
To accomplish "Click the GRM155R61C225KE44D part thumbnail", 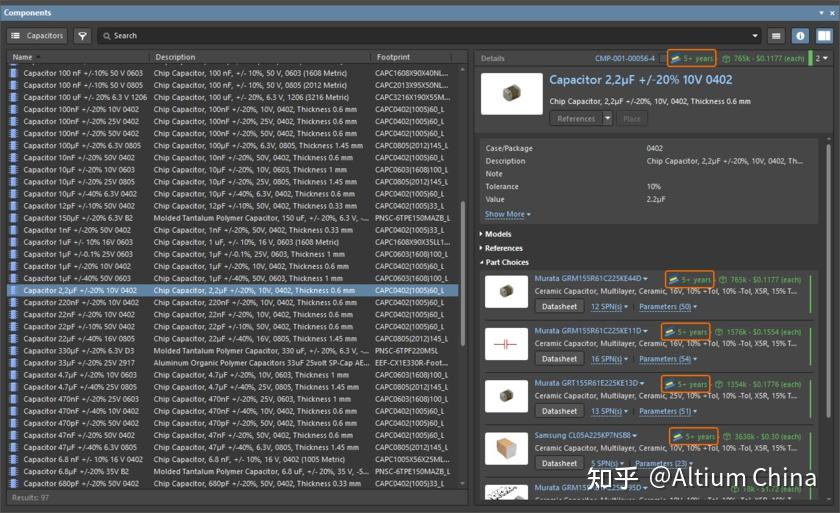I will point(506,292).
